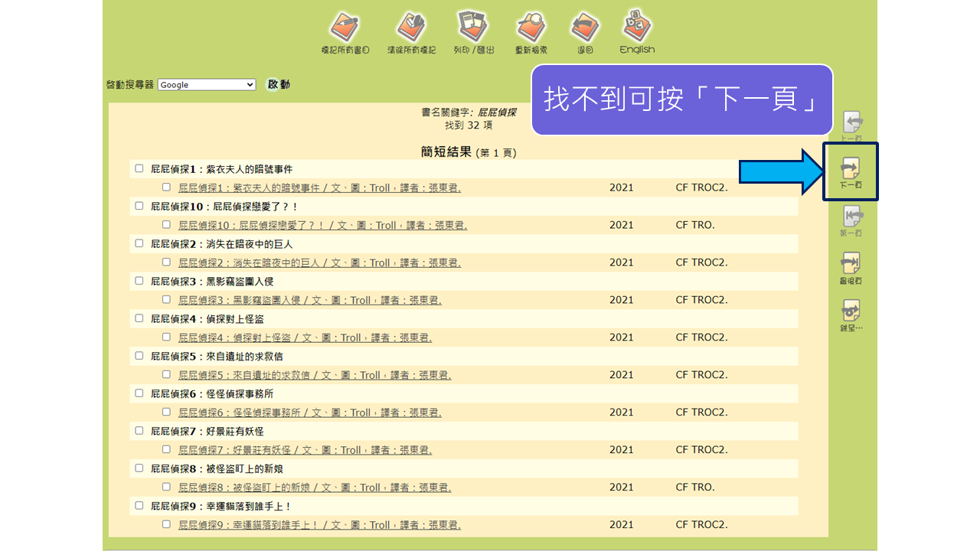
Task: Click the 跳至… jump-to-page icon
Action: [851, 316]
